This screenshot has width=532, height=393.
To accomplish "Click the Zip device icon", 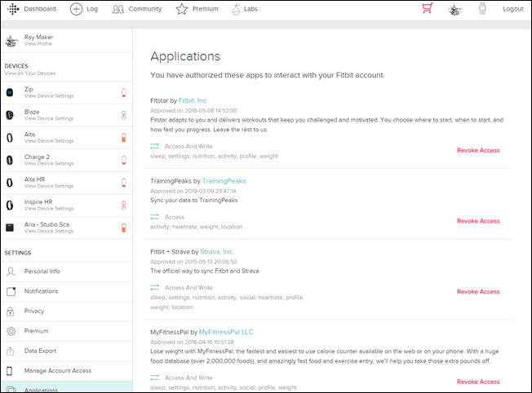I will [x=10, y=92].
